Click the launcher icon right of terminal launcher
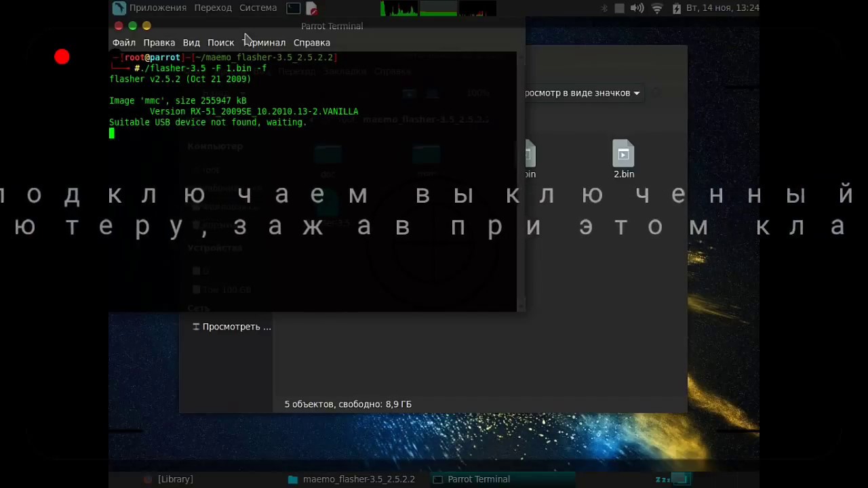The width and height of the screenshot is (868, 488). [x=311, y=8]
